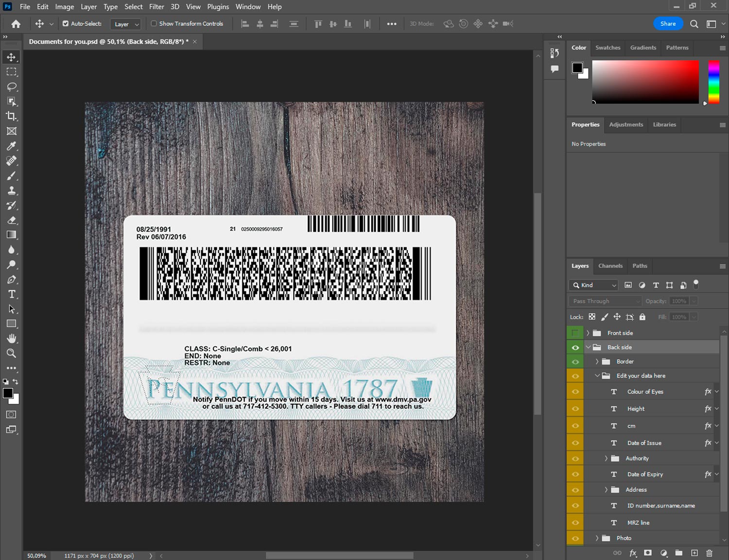Image resolution: width=729 pixels, height=560 pixels.
Task: Click the Share button
Action: tap(668, 24)
